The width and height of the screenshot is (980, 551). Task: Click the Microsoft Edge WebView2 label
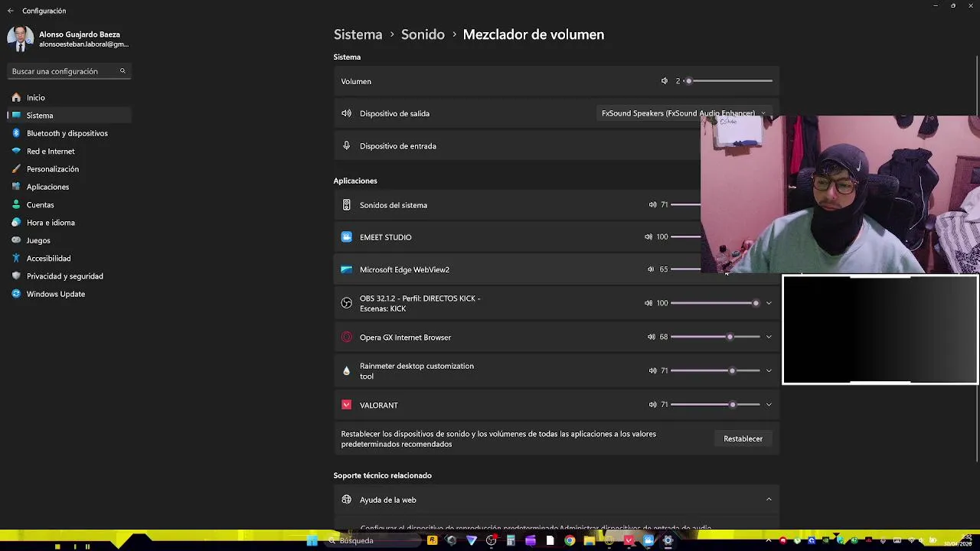404,269
